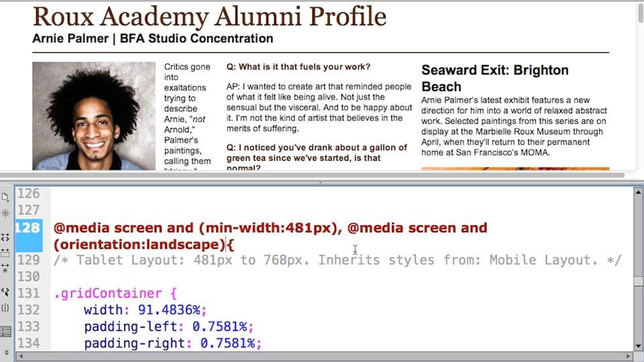Click line number 127
Image resolution: width=644 pixels, height=362 pixels.
(x=28, y=210)
